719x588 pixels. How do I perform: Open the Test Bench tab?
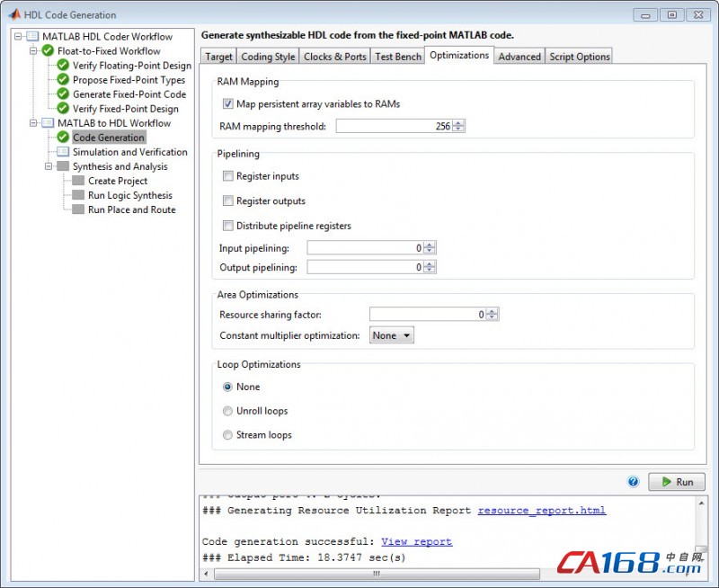(x=398, y=57)
